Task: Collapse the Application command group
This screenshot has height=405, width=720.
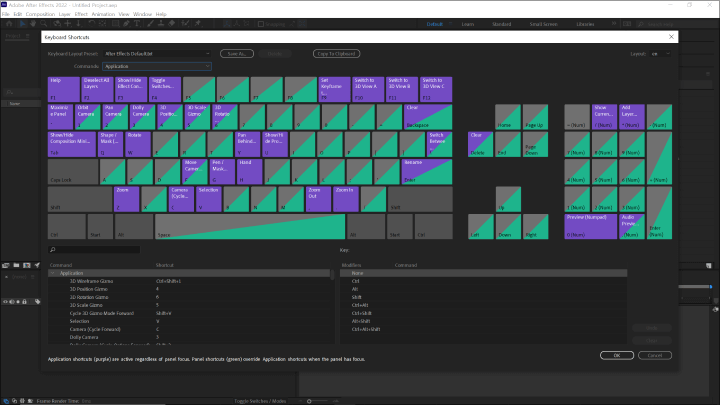Action: [x=52, y=273]
